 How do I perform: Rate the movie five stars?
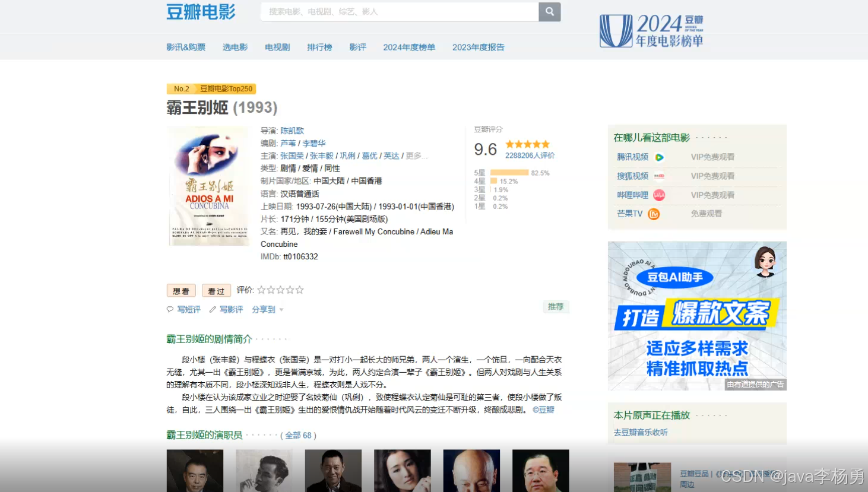299,290
